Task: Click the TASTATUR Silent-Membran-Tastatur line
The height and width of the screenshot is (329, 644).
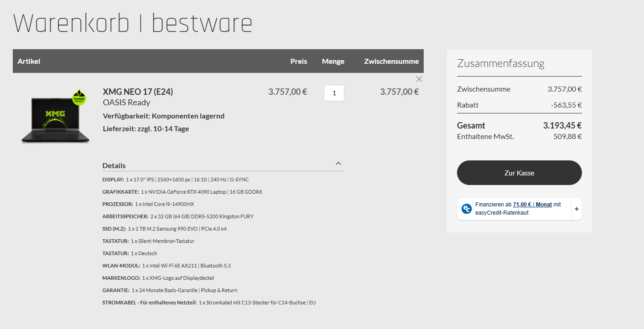Action: point(148,241)
